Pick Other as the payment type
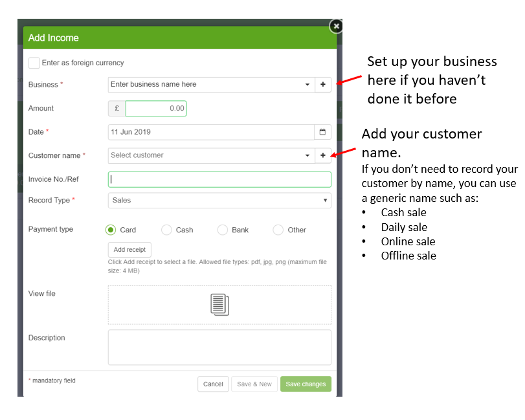Image resolution: width=525 pixels, height=420 pixels. (x=278, y=230)
